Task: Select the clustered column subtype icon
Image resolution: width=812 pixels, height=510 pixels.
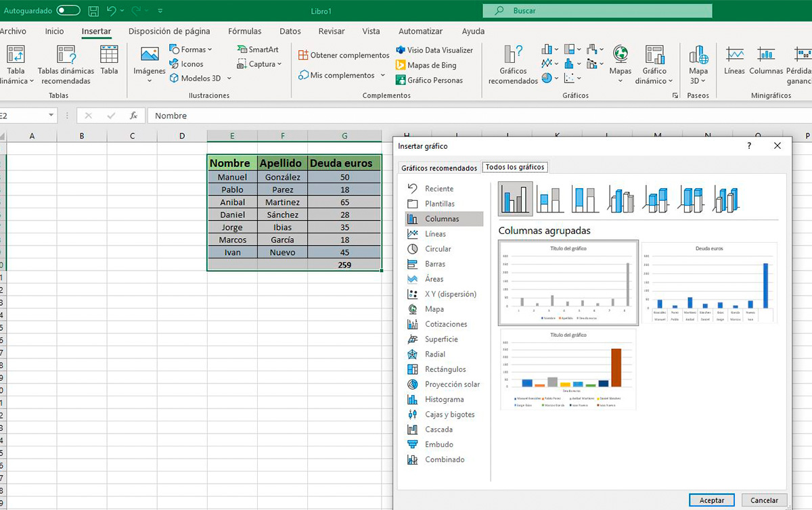Action: pos(516,198)
